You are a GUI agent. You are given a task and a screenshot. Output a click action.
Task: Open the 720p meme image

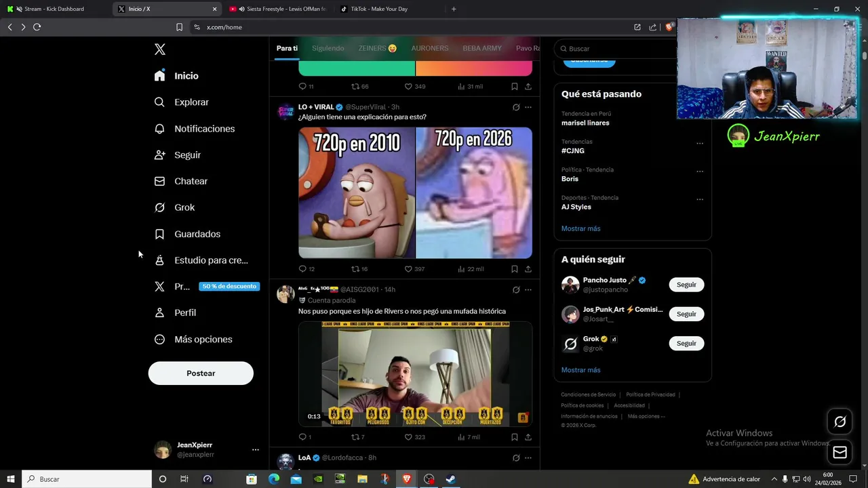[415, 193]
